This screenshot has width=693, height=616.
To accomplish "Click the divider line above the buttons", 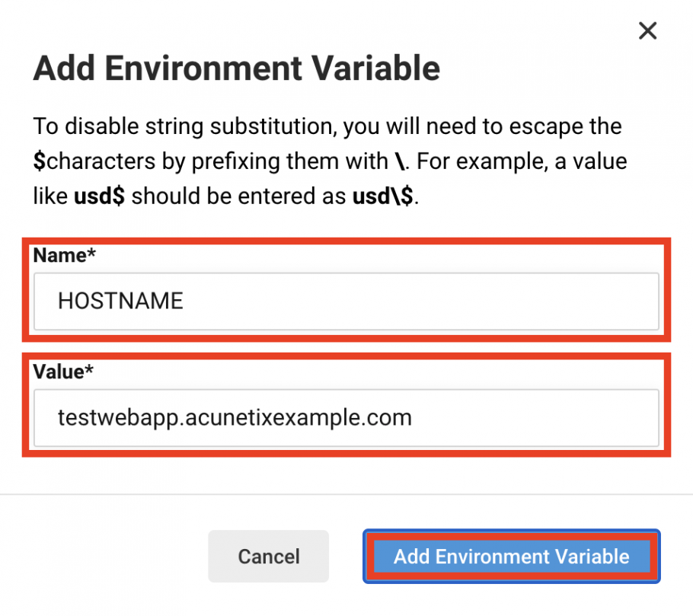I will tap(346, 494).
